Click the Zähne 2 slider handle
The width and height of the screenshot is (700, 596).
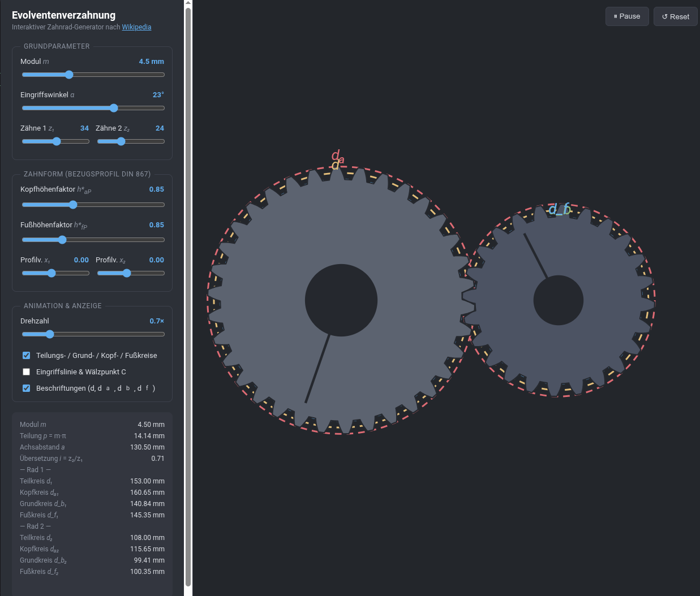click(x=121, y=141)
